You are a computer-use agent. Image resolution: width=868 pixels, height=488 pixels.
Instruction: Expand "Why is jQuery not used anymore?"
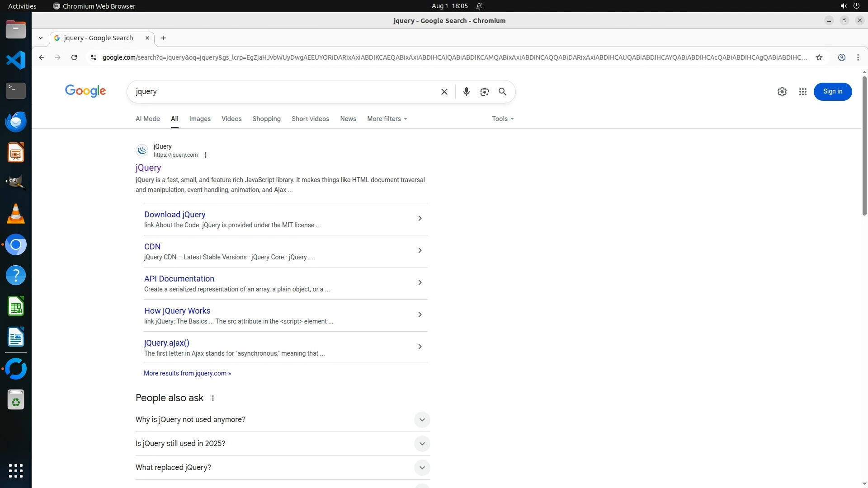[x=421, y=420]
